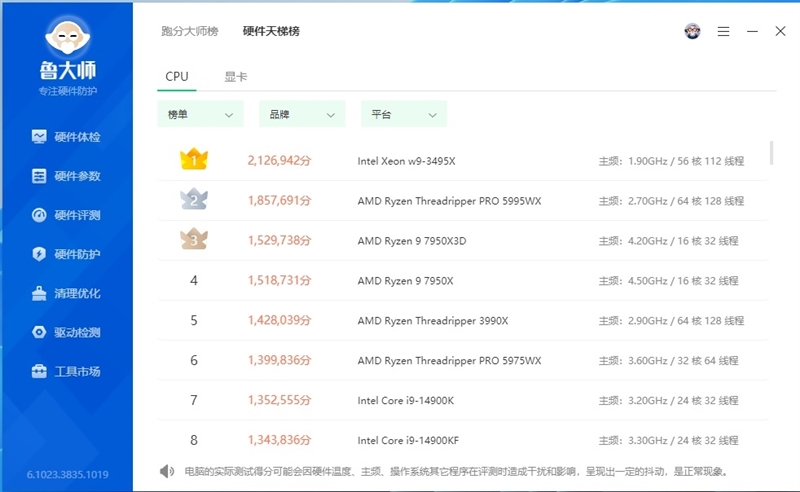Switch to the 显卡 tab
Viewport: 800px width, 492px height.
click(x=236, y=77)
